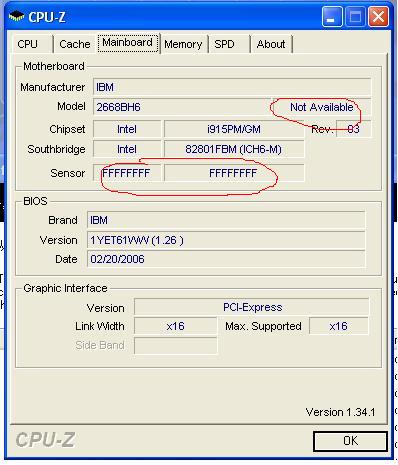Close the CPU-Z window
398x465 pixels.
pos(378,17)
